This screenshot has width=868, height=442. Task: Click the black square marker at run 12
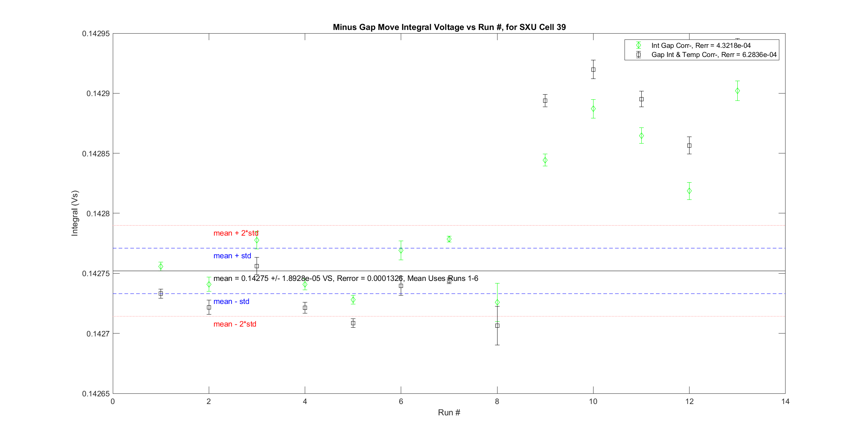click(x=689, y=145)
